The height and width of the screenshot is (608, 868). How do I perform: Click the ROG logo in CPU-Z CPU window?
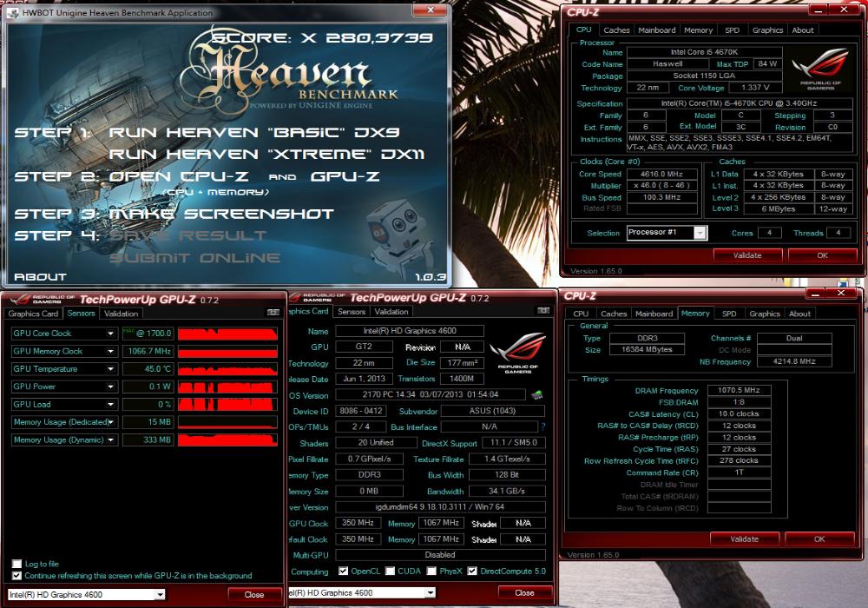point(820,69)
